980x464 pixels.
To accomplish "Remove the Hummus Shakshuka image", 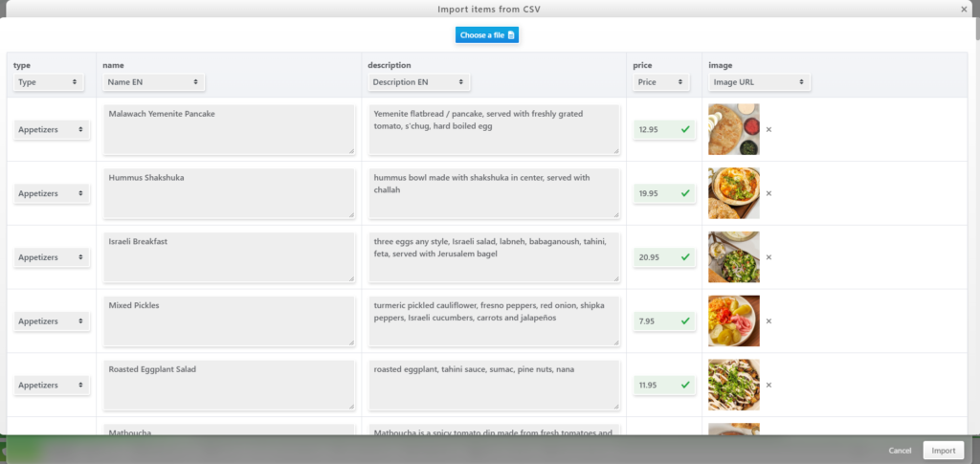I will pos(768,193).
